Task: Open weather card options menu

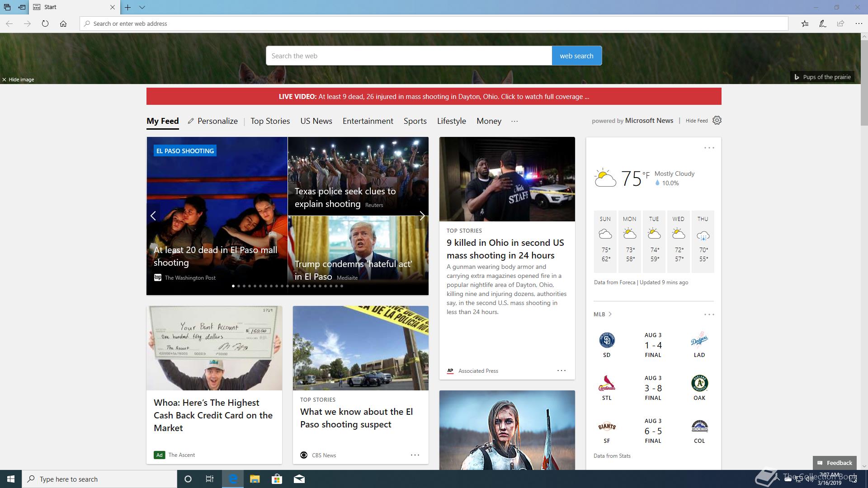Action: [709, 148]
